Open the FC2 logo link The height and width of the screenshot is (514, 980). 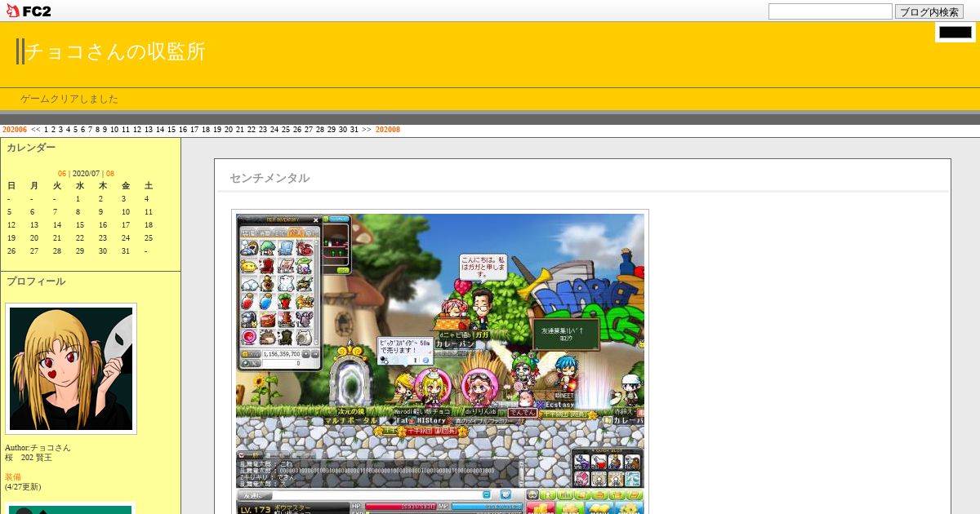point(28,11)
